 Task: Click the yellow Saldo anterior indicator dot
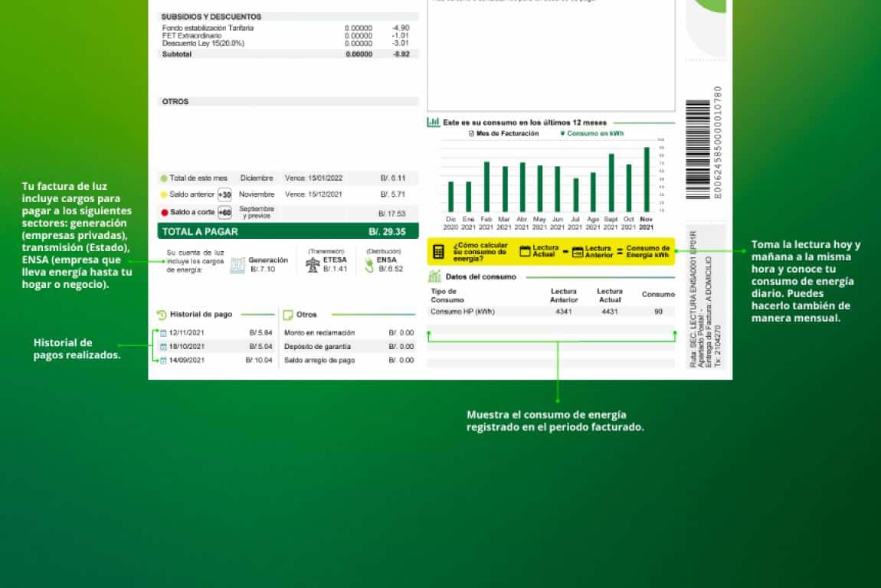coord(164,195)
